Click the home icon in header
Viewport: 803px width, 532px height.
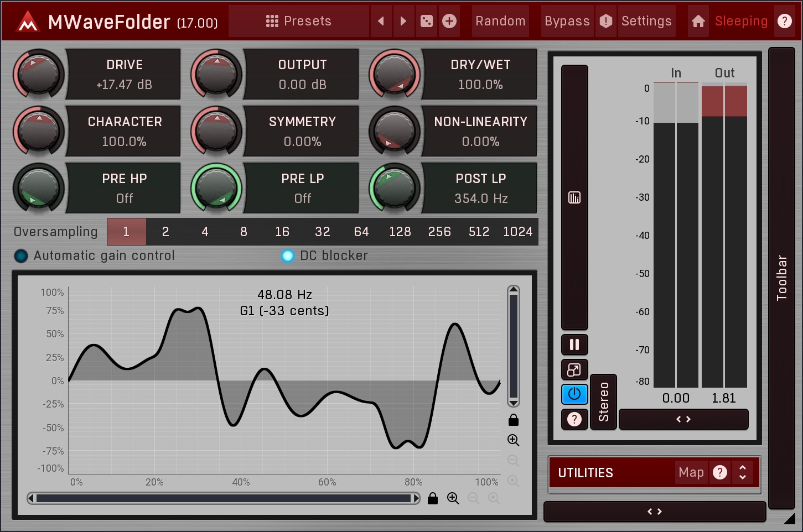coord(698,22)
